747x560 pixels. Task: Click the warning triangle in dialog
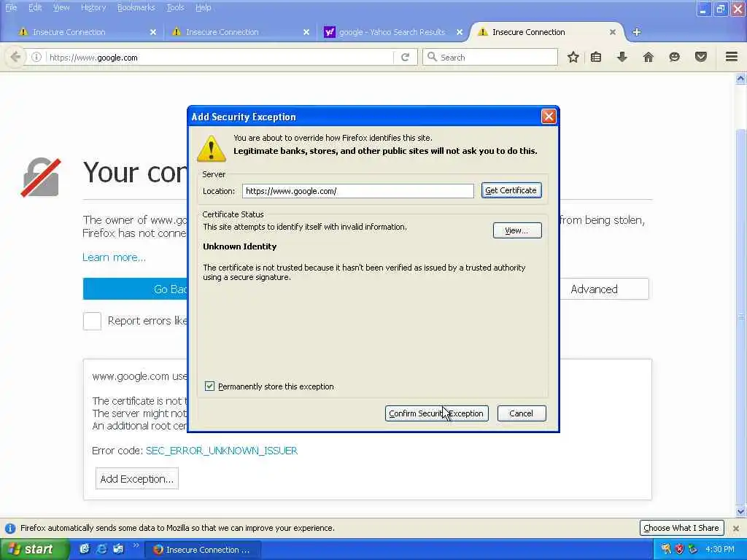[x=211, y=148]
